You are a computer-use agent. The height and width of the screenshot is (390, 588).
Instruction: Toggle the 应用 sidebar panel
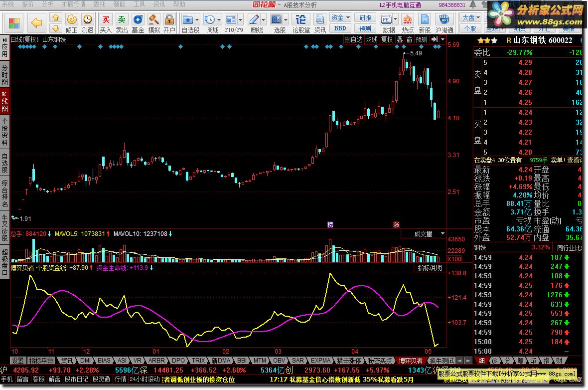coord(4,47)
